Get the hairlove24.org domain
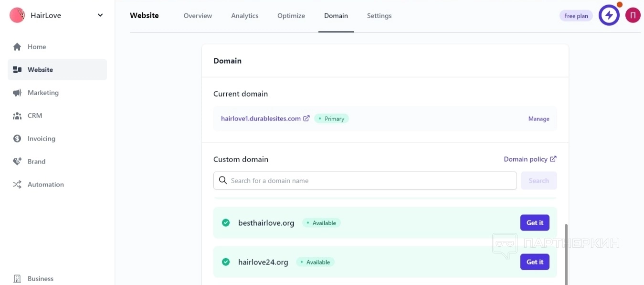This screenshot has height=285, width=644. point(534,262)
